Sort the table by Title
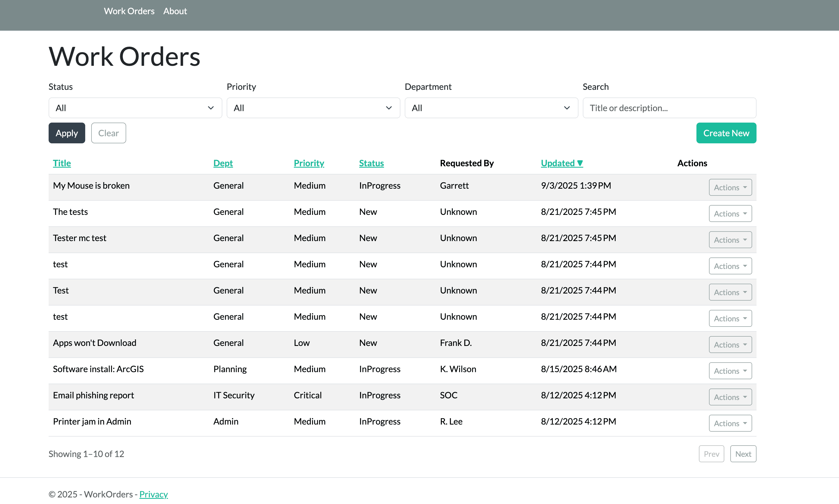The width and height of the screenshot is (839, 504). click(62, 163)
